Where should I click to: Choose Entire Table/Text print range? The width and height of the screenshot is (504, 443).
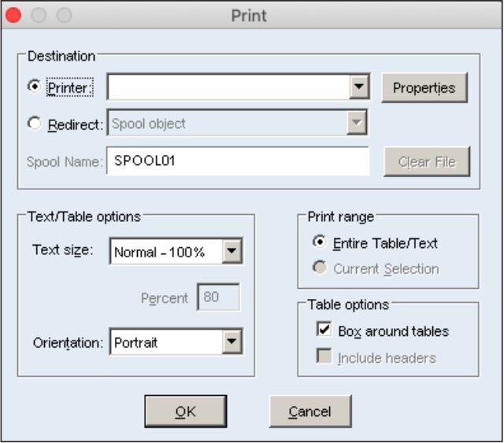[x=319, y=243]
